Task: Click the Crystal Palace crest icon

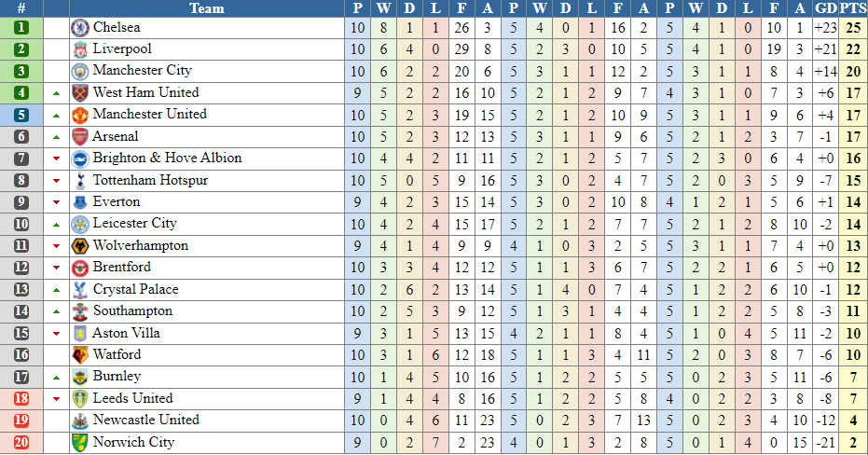Action: point(80,289)
